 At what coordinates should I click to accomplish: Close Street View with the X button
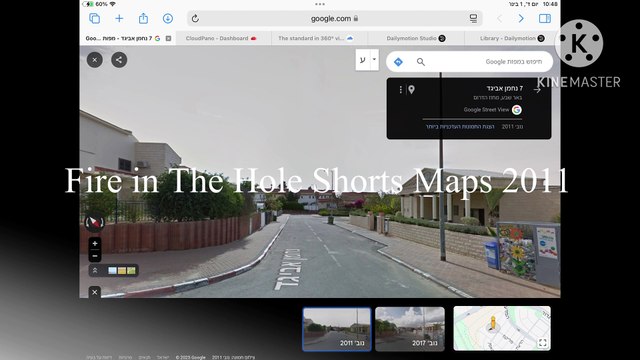click(95, 60)
